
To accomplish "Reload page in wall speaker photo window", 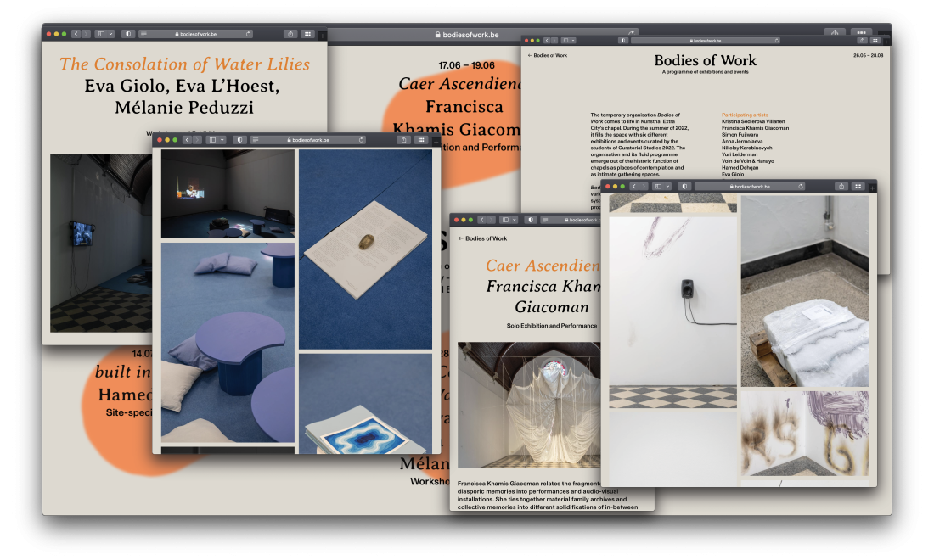I will point(801,187).
